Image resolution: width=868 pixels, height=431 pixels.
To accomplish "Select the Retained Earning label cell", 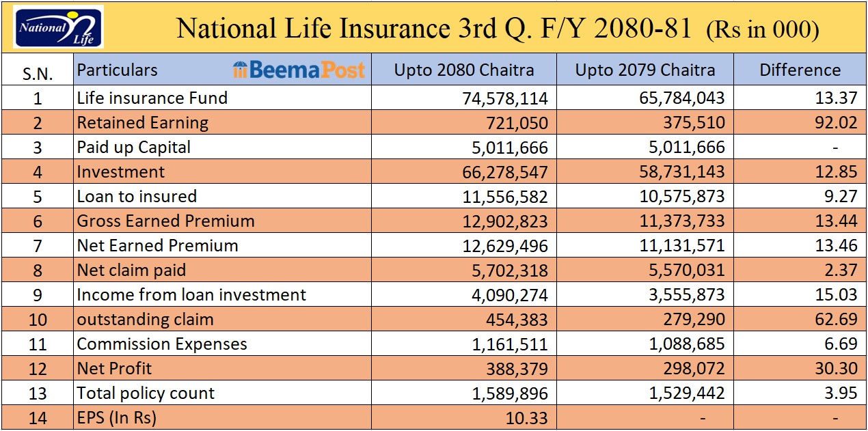I will pyautogui.click(x=142, y=123).
